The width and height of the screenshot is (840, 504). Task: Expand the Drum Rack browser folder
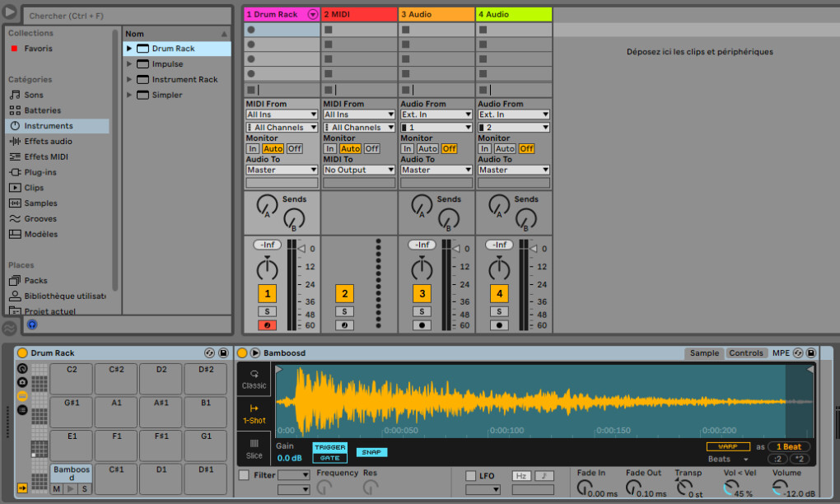(129, 49)
